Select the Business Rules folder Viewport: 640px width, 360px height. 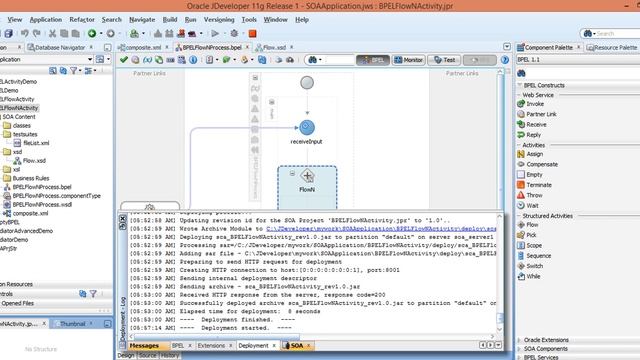pyautogui.click(x=31, y=178)
